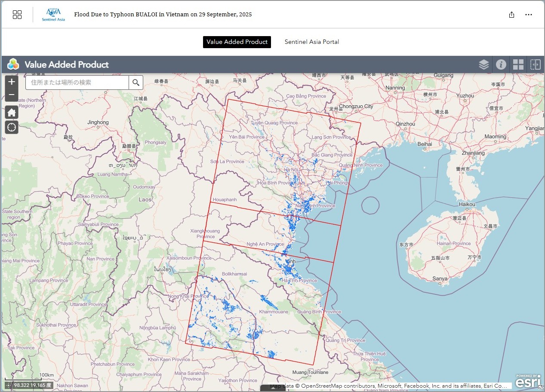
Task: Select the Value Added Product tab
Action: pyautogui.click(x=237, y=42)
